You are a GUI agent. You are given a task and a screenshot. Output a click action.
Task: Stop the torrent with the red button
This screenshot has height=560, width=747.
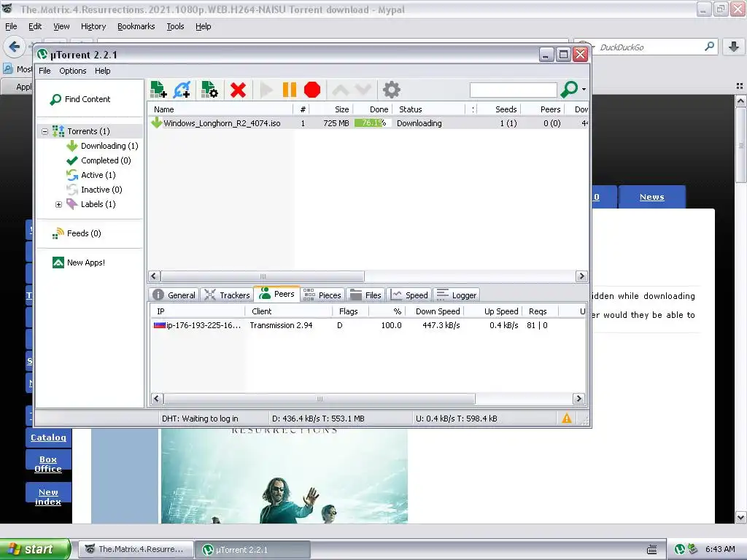(312, 90)
